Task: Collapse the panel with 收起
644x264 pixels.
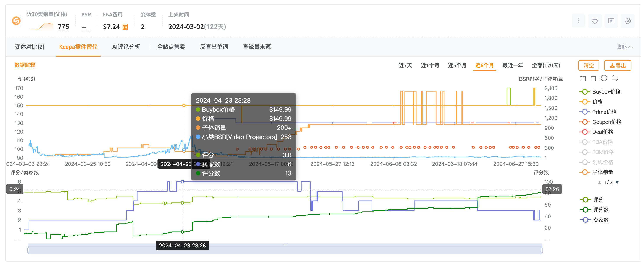Action: tap(624, 47)
